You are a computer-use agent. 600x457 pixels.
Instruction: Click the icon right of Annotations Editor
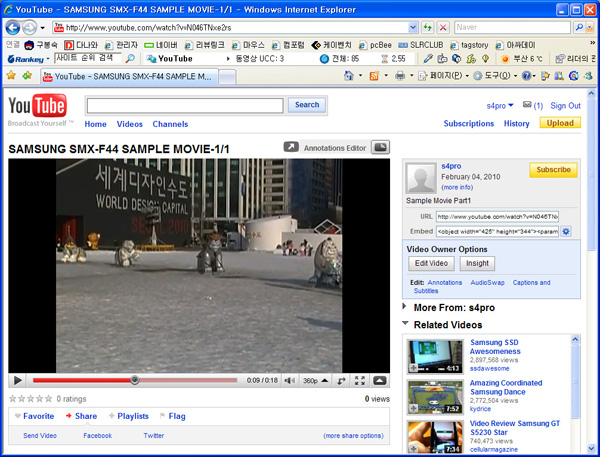point(380,147)
